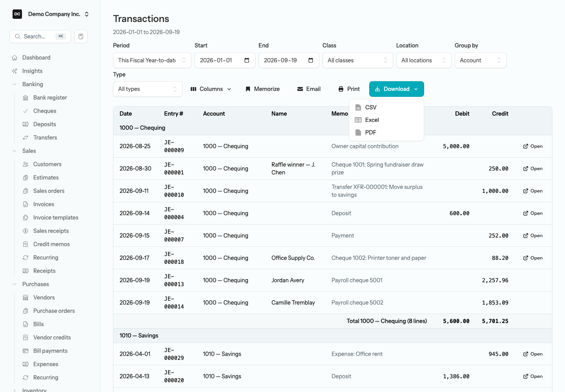Click the Dashboard home icon
The width and height of the screenshot is (565, 392).
tap(15, 58)
